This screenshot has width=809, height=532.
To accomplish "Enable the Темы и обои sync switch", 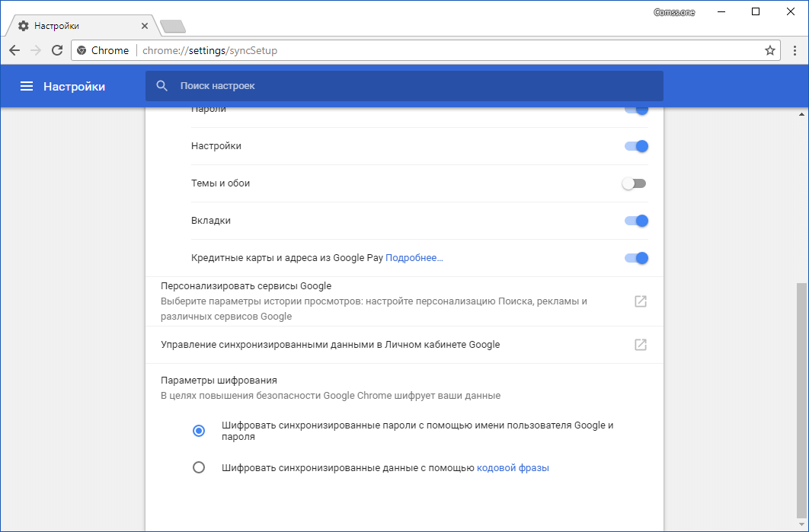I will (x=634, y=183).
